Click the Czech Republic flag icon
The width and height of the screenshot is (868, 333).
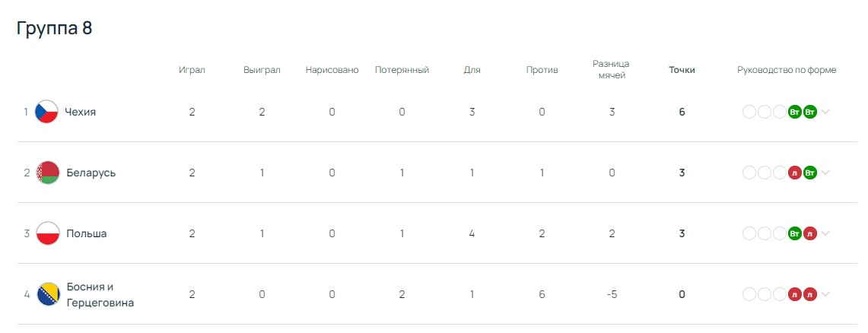click(46, 112)
